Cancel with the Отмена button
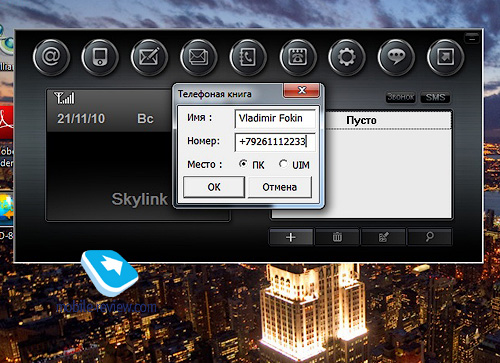This screenshot has width=500, height=363. (x=280, y=187)
